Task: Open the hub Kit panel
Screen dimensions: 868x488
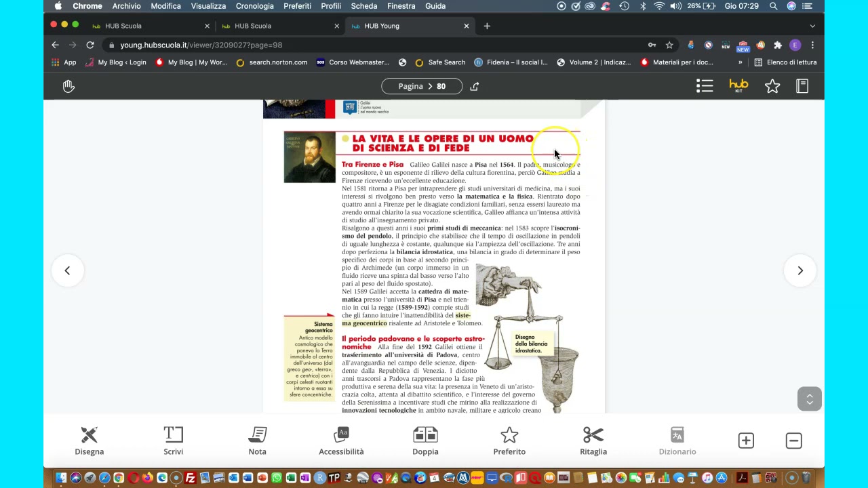Action: click(x=738, y=85)
